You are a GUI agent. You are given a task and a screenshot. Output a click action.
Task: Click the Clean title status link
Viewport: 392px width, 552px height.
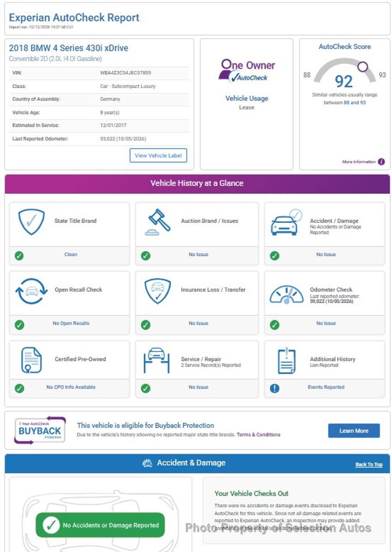click(71, 254)
